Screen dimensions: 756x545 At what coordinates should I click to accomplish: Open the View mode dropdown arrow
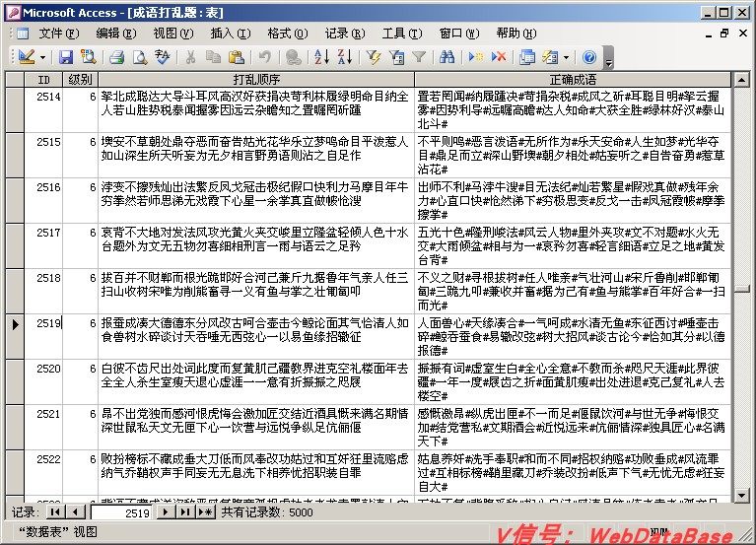[43, 58]
